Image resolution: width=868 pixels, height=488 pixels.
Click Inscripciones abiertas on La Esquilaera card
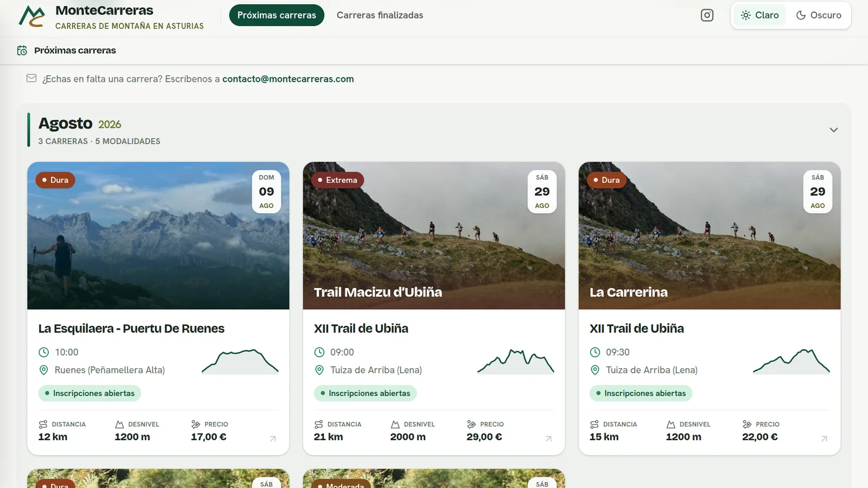click(90, 393)
